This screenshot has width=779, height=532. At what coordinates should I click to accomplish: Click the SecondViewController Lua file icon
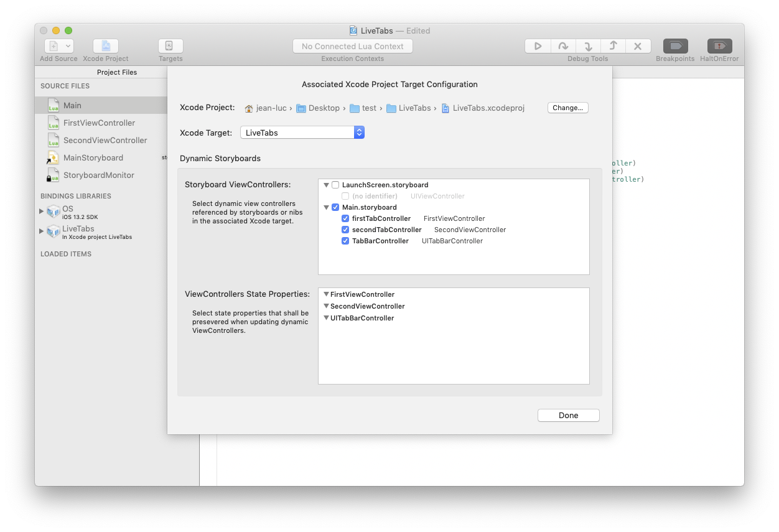[x=54, y=140]
